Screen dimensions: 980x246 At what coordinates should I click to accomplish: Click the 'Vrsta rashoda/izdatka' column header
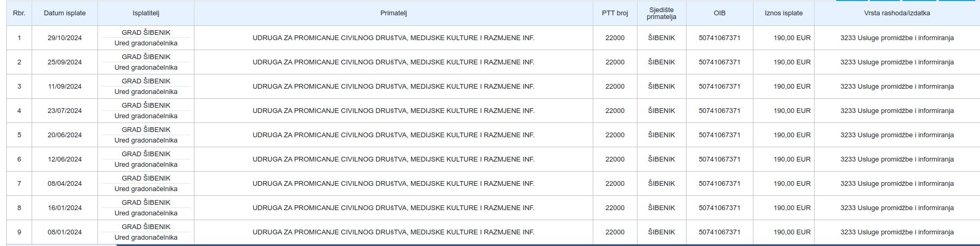pos(897,13)
